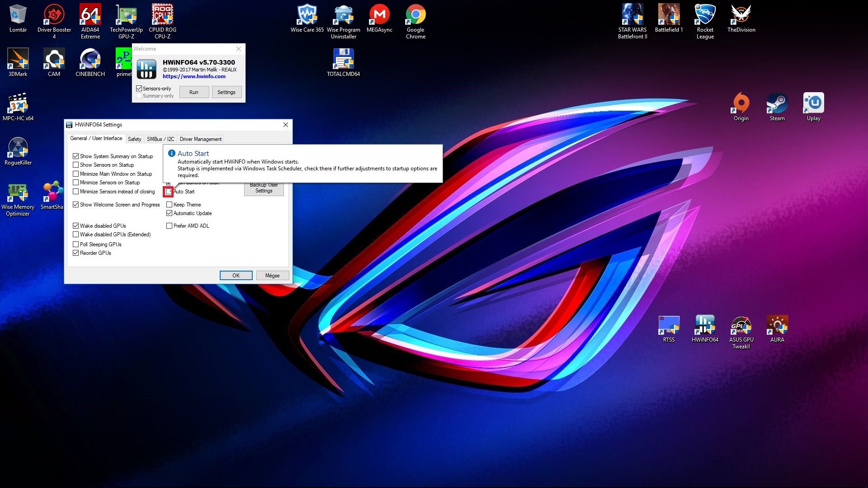Tick Minimize Sensors on Startup checkbox
Viewport: 868px width, 488px height.
click(x=76, y=183)
